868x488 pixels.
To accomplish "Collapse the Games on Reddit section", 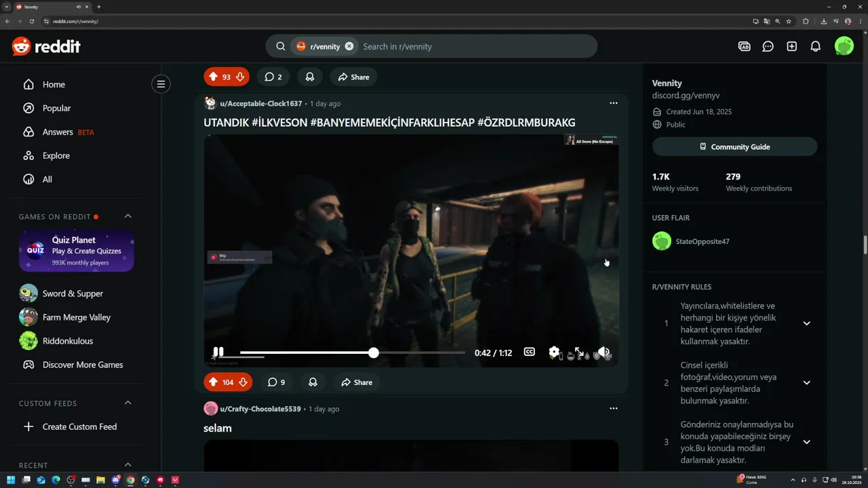I will click(x=127, y=216).
